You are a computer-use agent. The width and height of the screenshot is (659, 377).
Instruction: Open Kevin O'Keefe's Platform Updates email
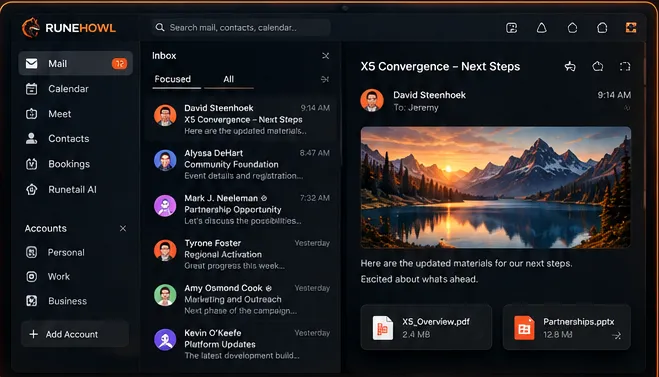[241, 344]
